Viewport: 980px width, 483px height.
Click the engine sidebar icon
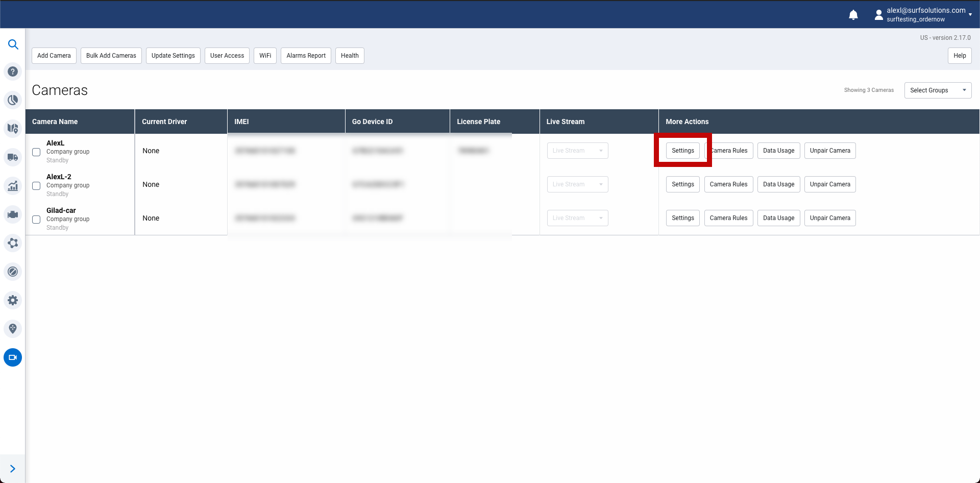coord(13,214)
